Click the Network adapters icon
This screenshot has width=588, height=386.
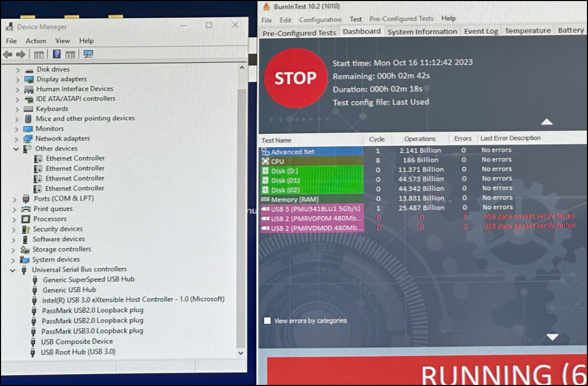(28, 139)
